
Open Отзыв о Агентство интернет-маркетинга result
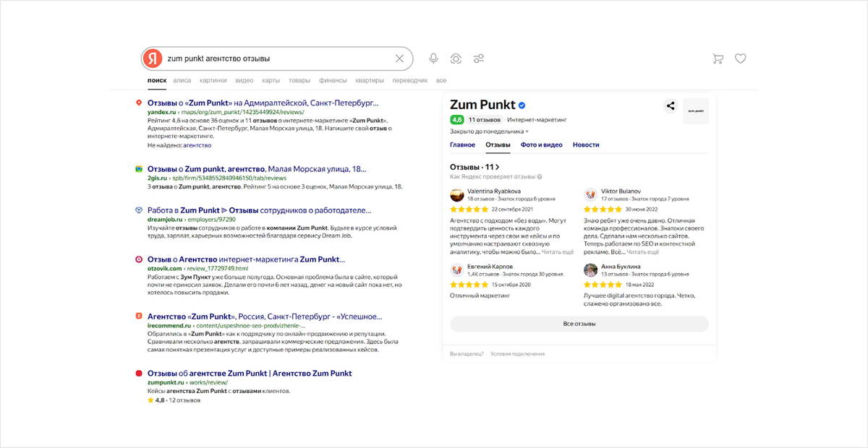(246, 259)
